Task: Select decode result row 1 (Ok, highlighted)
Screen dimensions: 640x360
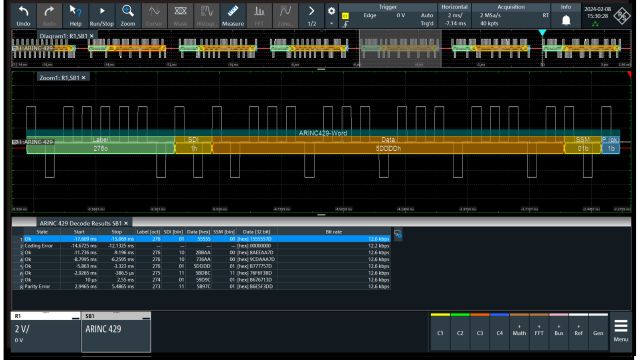Action: 202,239
